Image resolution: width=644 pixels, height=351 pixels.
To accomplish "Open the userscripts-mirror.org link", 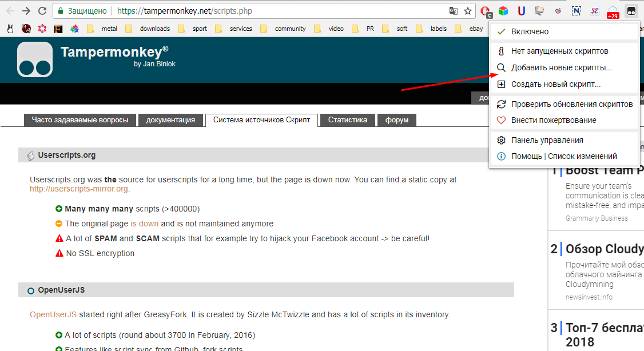I will click(x=79, y=189).
